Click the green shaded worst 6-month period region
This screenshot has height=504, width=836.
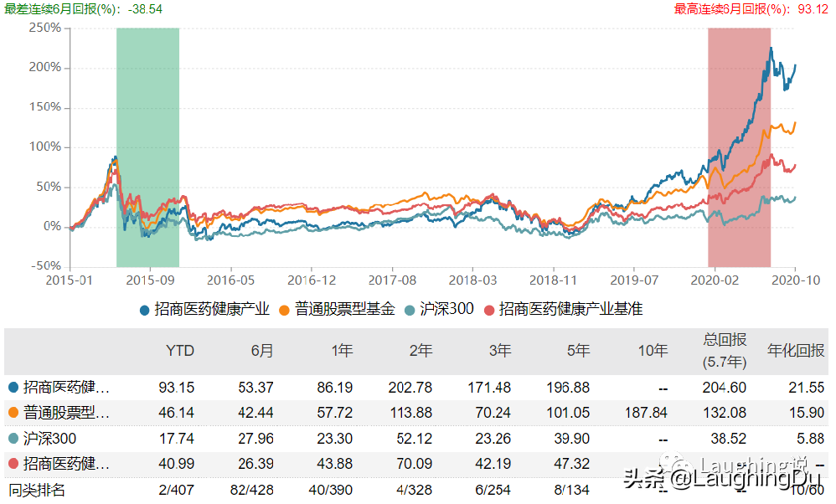point(147,147)
